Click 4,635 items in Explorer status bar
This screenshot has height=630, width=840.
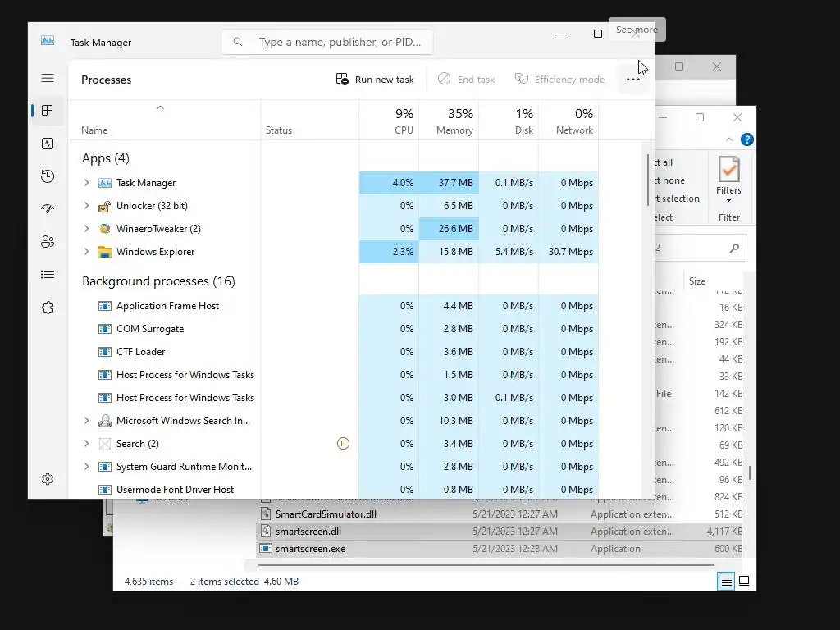(148, 582)
